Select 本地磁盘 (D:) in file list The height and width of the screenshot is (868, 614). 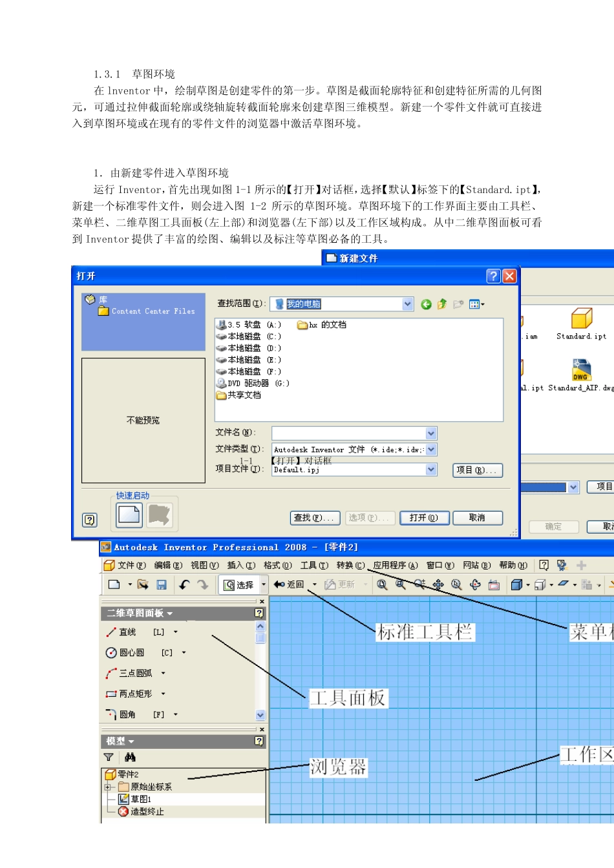pos(249,348)
